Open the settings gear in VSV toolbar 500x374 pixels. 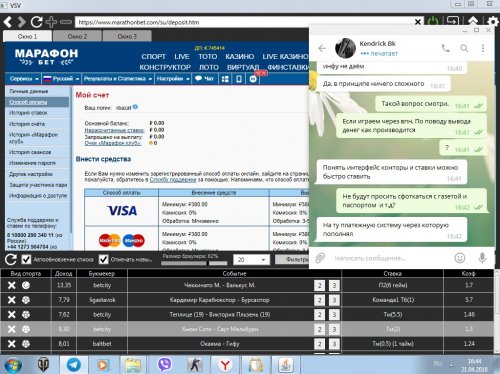click(492, 22)
